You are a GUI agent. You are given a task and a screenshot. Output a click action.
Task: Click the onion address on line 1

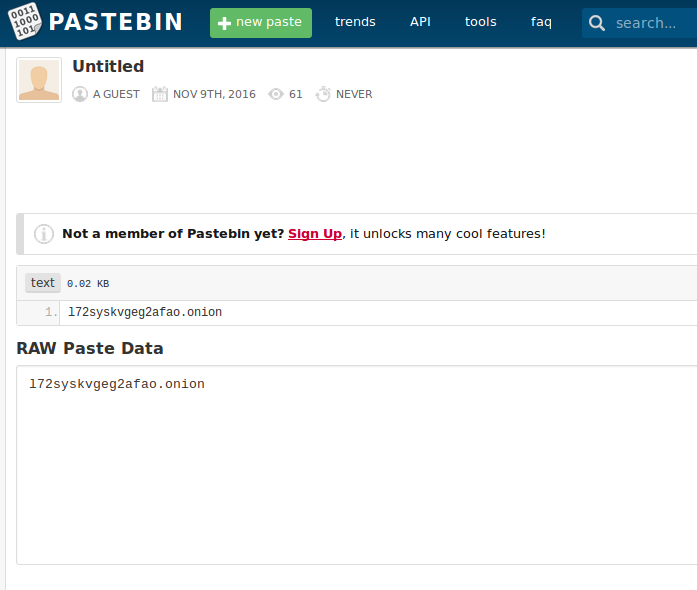pyautogui.click(x=145, y=313)
